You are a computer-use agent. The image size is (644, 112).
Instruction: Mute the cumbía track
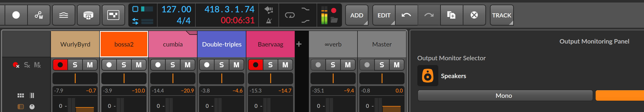tap(187, 65)
